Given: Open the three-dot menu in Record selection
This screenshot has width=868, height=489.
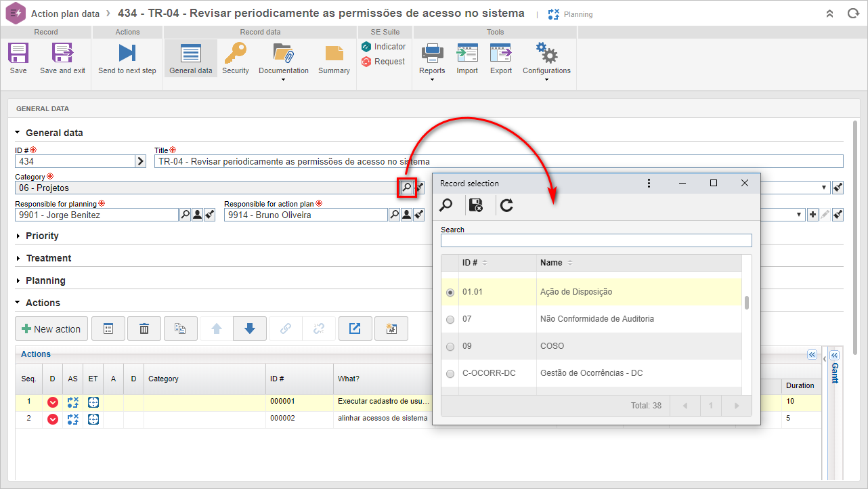Looking at the screenshot, I should tap(649, 184).
